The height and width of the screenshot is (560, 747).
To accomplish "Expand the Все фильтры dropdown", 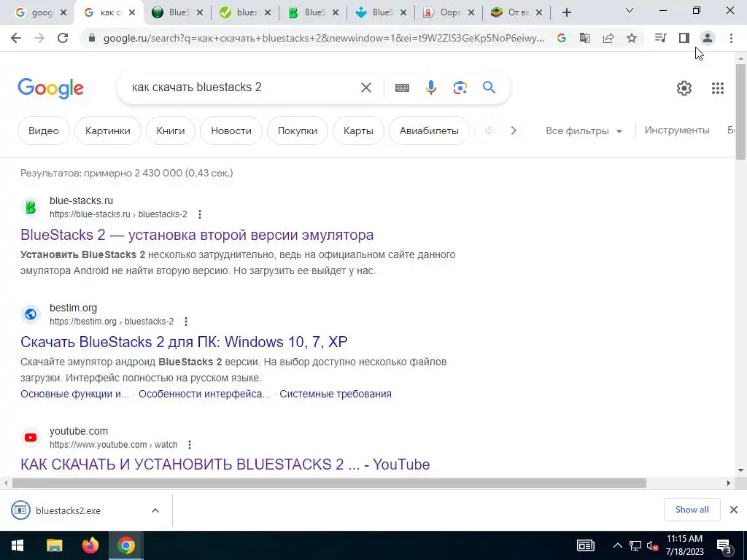I will [x=584, y=131].
